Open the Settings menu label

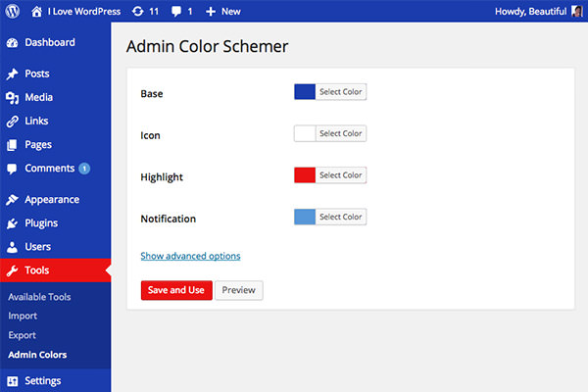tap(43, 381)
